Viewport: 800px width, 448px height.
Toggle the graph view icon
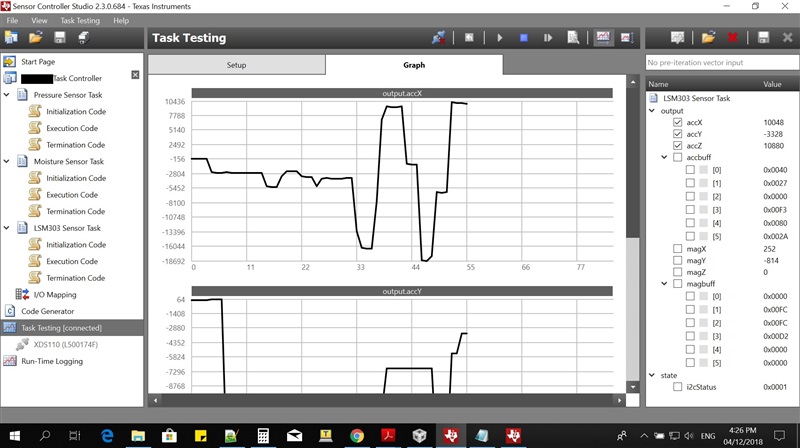[x=603, y=38]
